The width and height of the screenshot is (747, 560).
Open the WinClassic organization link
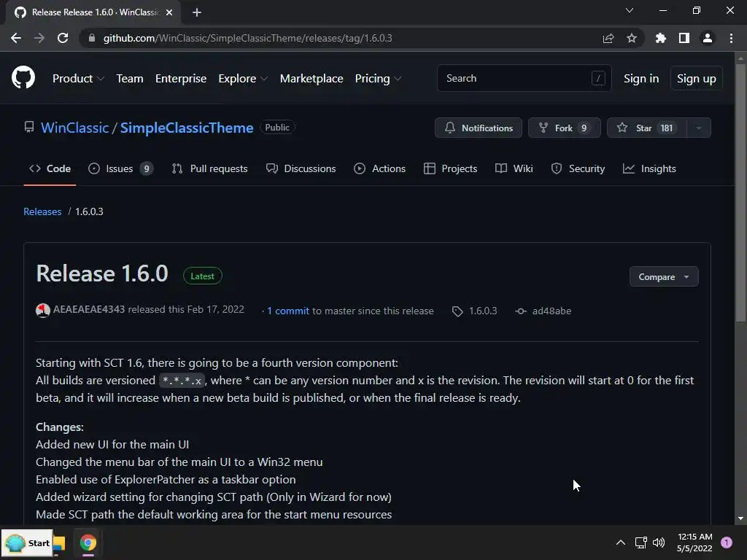point(75,128)
